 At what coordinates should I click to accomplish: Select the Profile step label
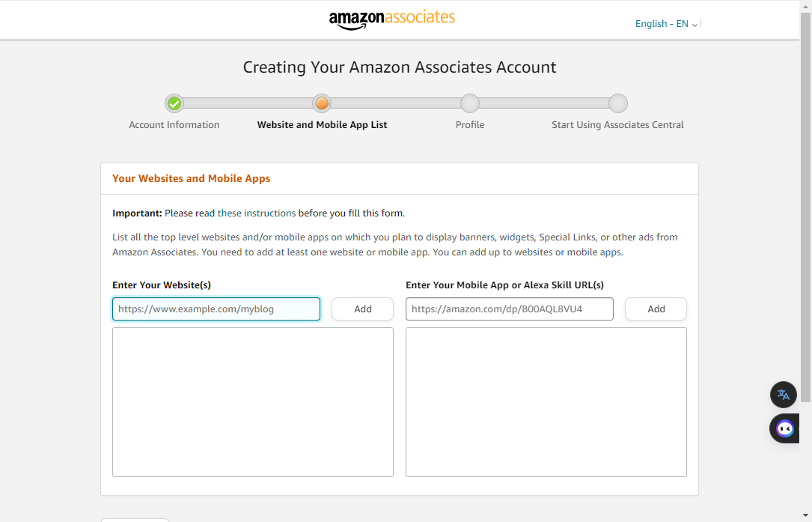coord(470,125)
